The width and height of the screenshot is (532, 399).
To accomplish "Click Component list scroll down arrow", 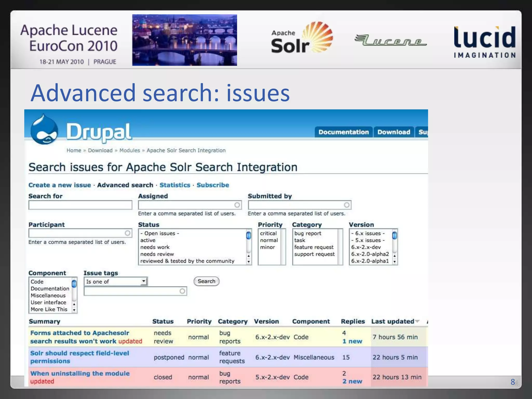I will coord(74,310).
